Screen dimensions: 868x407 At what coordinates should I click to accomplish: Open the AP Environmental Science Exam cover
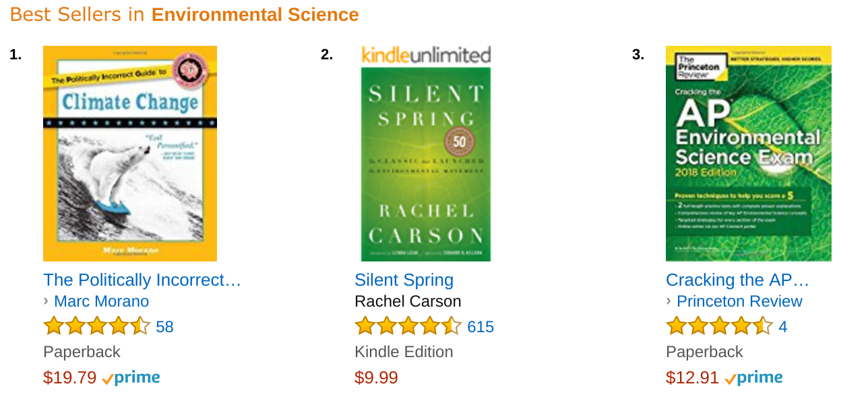[748, 154]
